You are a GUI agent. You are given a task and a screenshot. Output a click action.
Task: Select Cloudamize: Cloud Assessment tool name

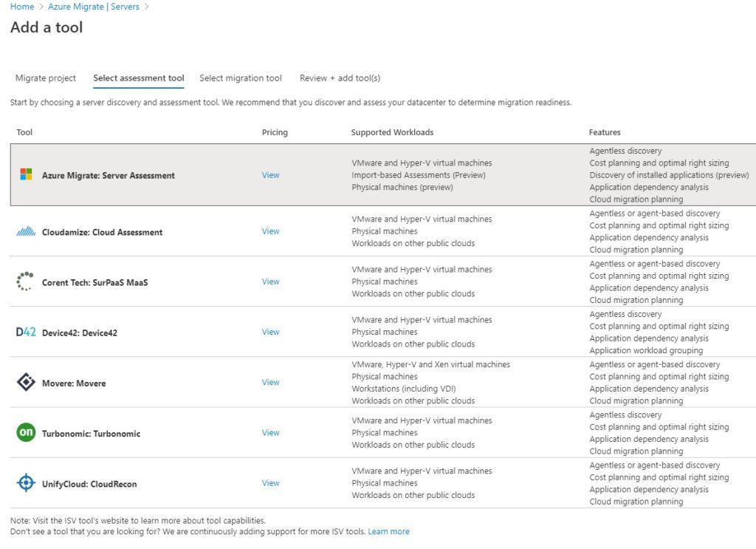(102, 232)
